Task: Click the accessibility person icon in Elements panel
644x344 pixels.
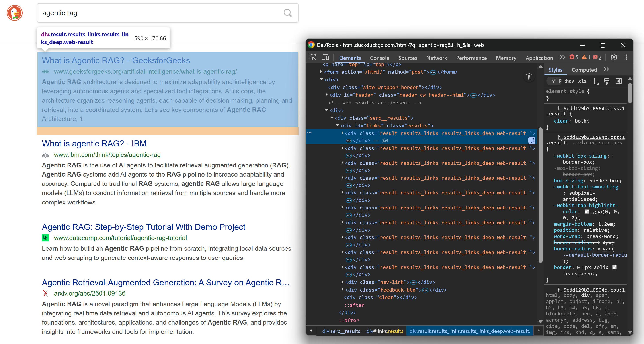Action: click(x=529, y=77)
